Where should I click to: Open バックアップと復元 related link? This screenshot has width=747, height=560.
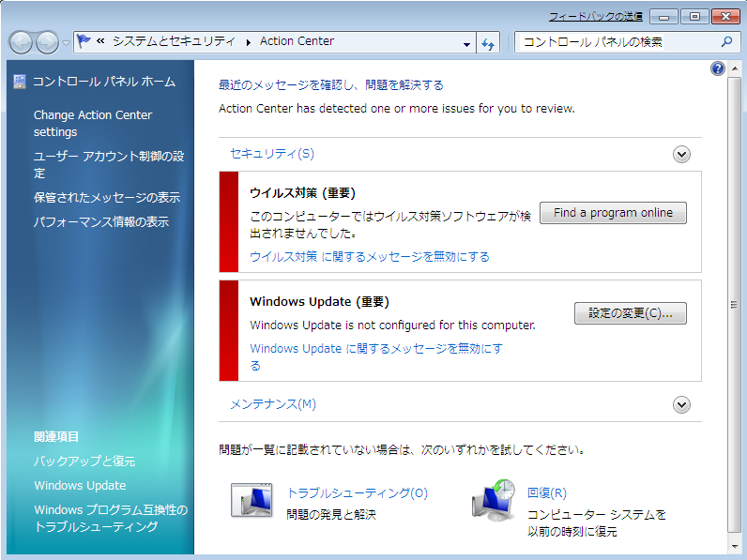84,461
